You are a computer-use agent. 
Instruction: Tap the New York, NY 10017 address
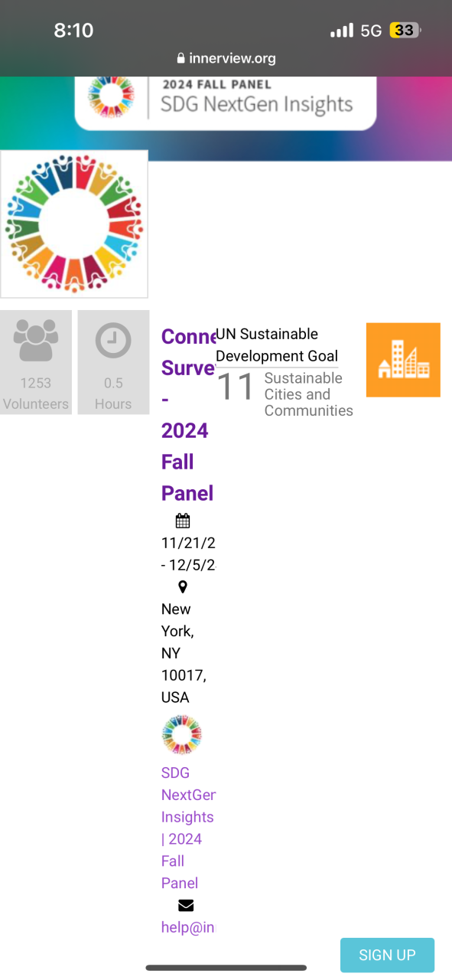coord(184,653)
